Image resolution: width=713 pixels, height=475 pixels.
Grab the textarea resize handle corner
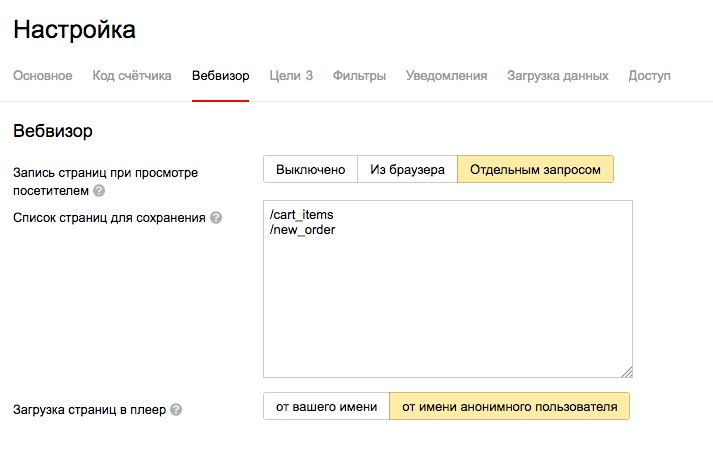click(x=627, y=372)
